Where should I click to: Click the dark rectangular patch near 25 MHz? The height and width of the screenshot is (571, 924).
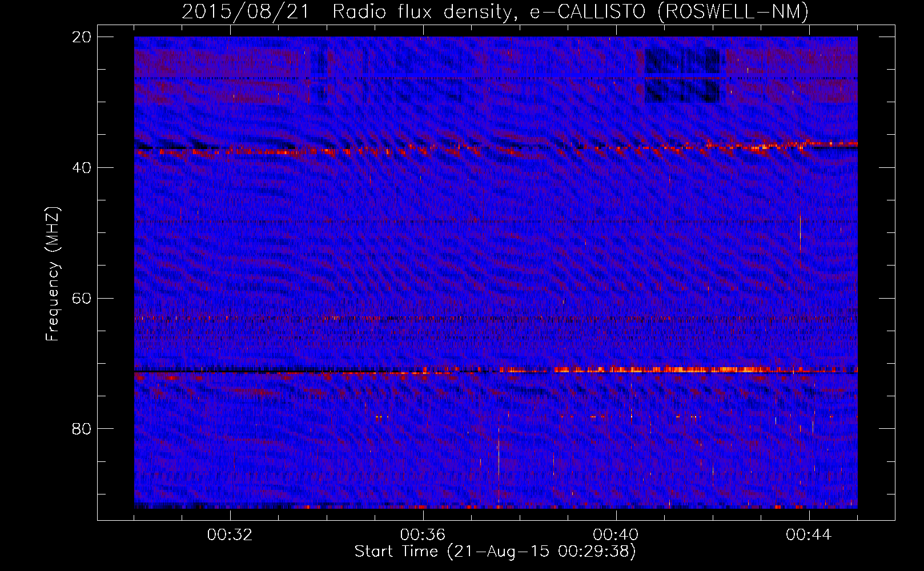(682, 75)
